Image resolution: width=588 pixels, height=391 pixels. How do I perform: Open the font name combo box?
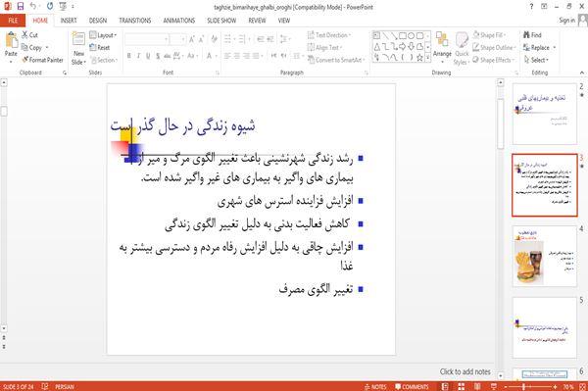point(146,39)
